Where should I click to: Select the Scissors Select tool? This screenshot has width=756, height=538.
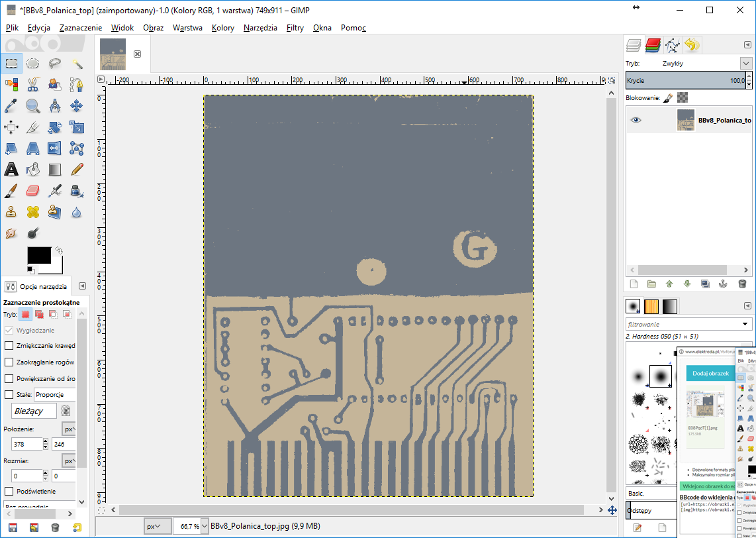[33, 84]
